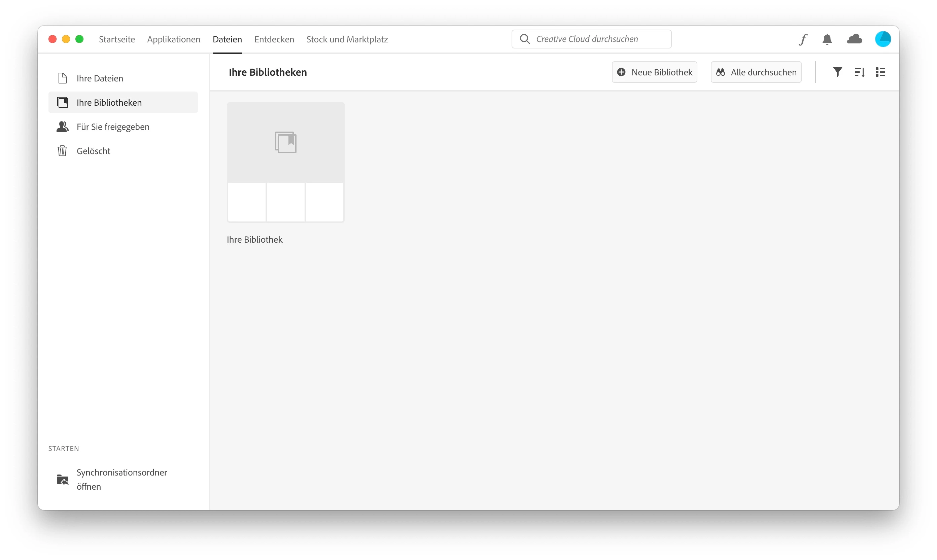Screen dimensions: 937x560
Task: Click the Ihre Dateien document icon
Action: (62, 78)
